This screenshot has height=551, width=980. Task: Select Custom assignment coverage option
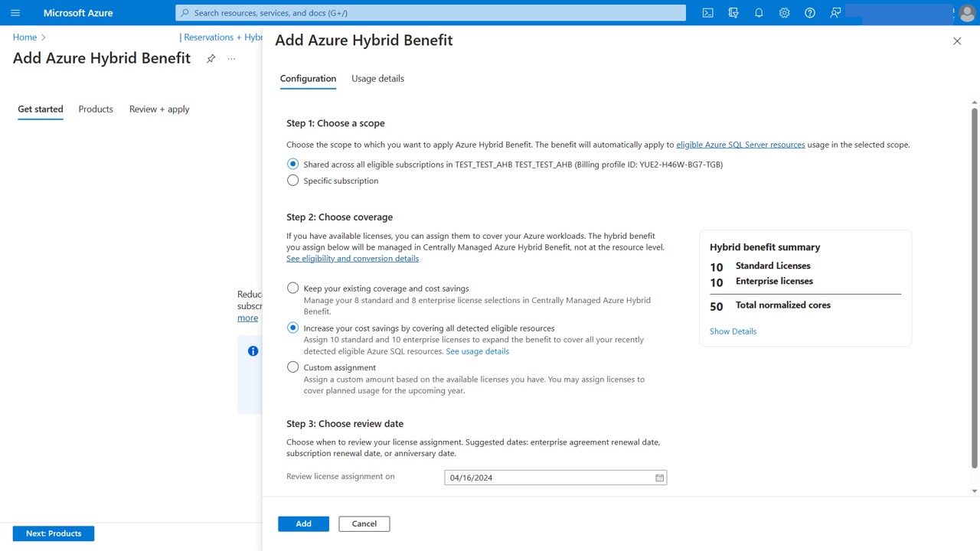point(292,367)
